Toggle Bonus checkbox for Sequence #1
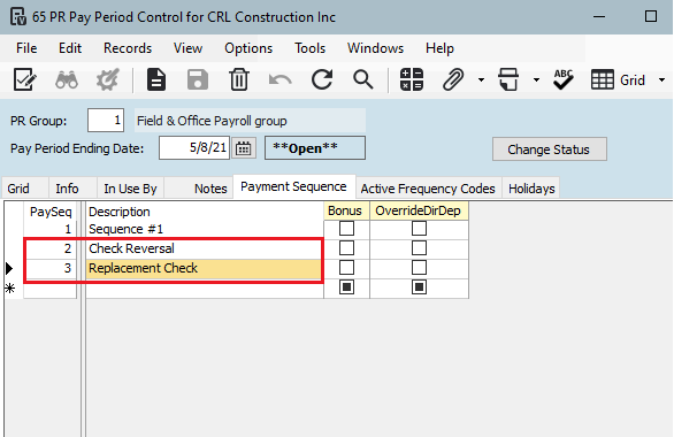This screenshot has width=673, height=437. pyautogui.click(x=346, y=228)
